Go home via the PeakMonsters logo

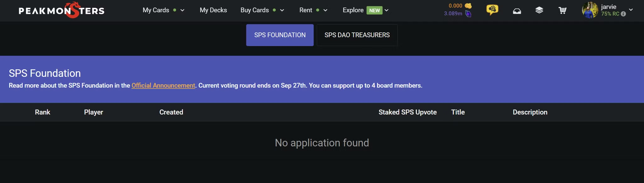click(x=62, y=10)
